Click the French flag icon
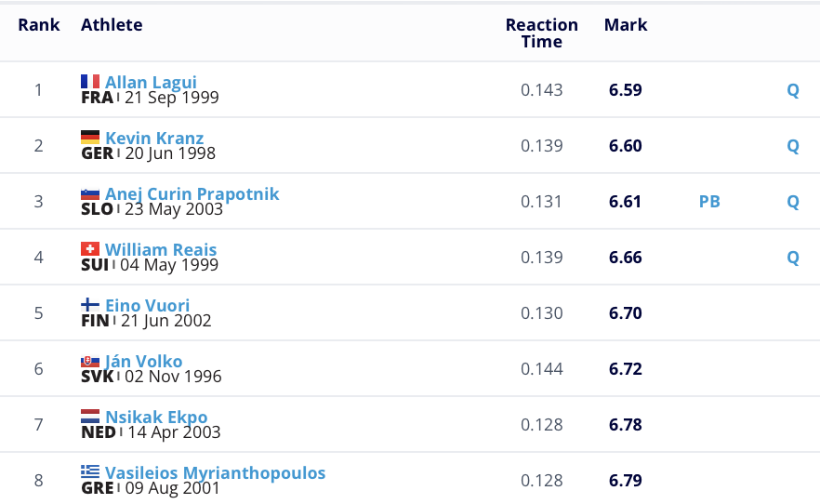Screen dimensions: 820x504 90,82
